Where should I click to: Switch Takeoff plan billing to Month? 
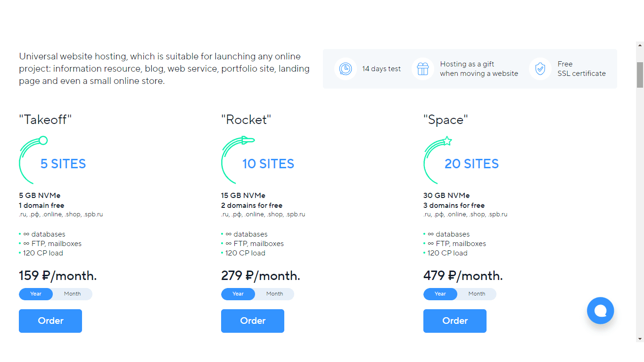(73, 294)
